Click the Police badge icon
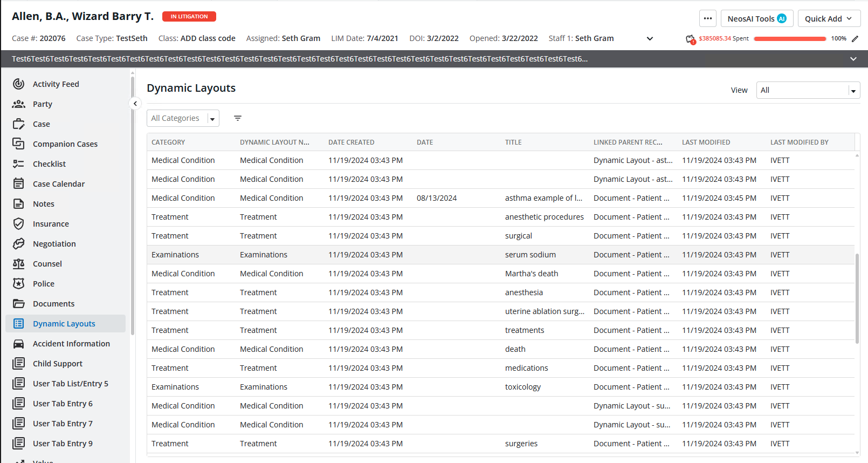Viewport: 868px width, 463px height. click(x=19, y=283)
